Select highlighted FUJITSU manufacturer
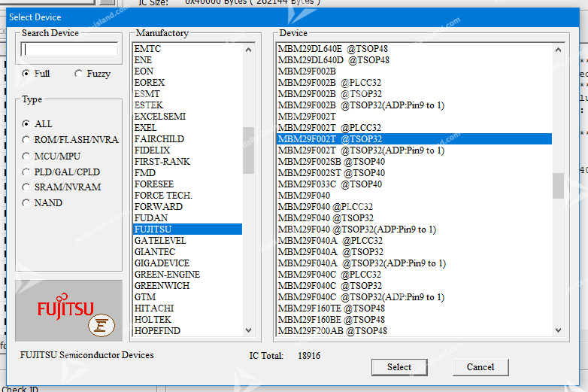 coord(187,229)
